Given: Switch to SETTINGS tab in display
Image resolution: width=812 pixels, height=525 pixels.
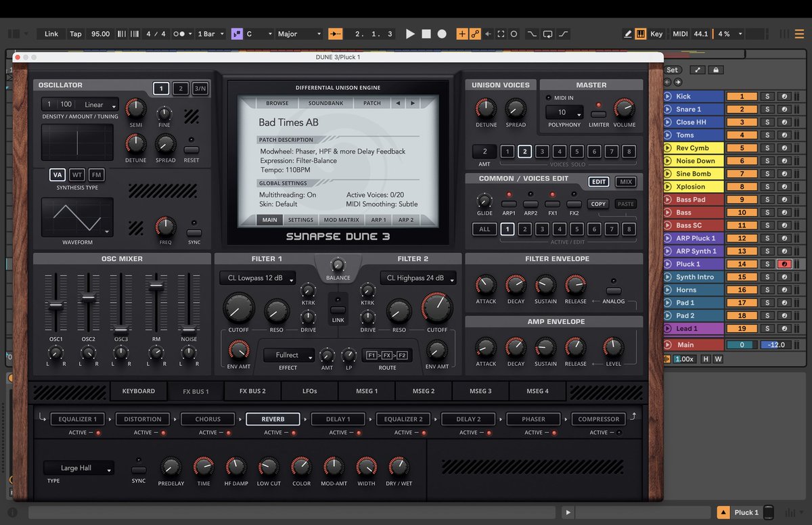Looking at the screenshot, I should 300,220.
